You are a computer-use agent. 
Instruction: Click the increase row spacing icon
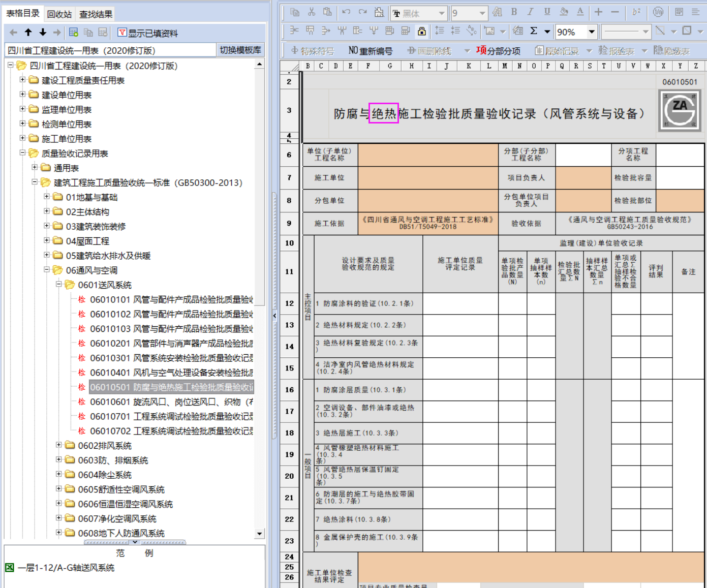pos(440,31)
